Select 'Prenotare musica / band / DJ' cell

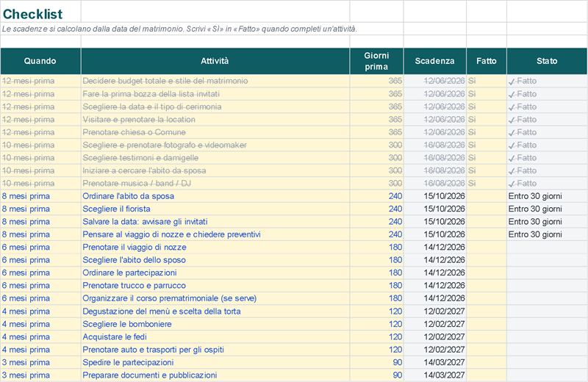tap(215, 183)
